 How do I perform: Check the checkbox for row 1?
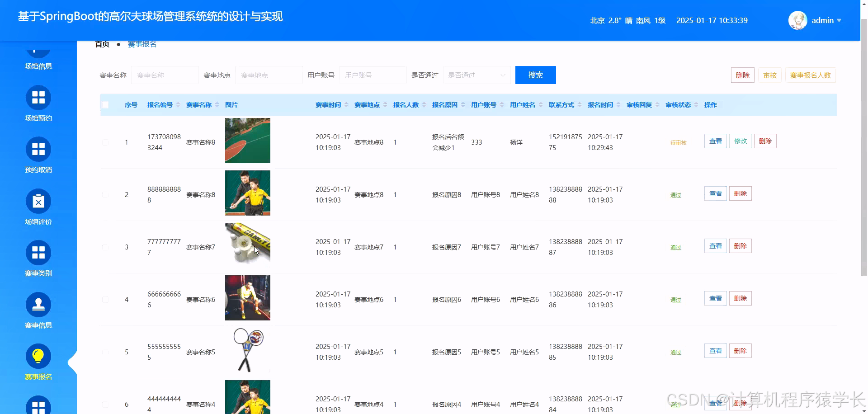pyautogui.click(x=105, y=142)
